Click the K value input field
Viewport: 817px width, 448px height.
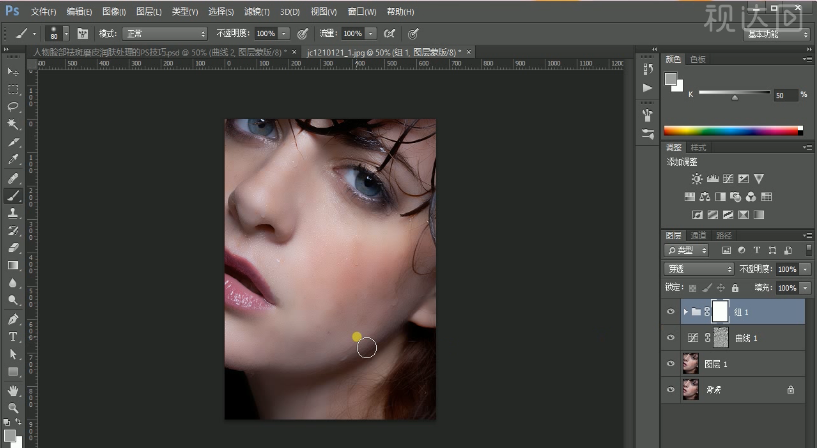coord(786,95)
